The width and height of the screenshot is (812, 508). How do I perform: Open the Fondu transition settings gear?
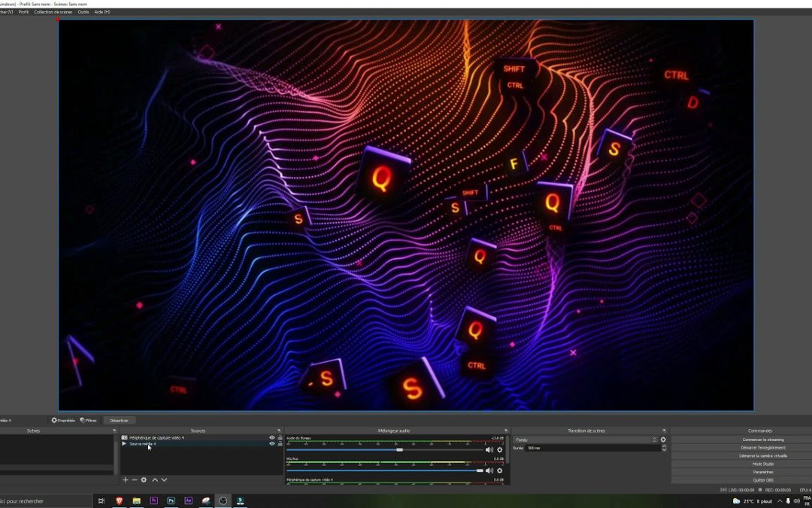(663, 439)
